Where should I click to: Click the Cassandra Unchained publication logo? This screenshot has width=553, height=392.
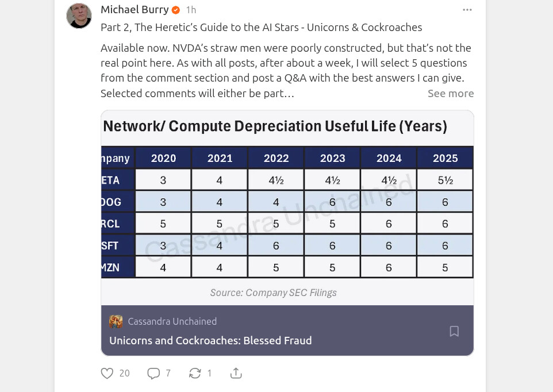click(x=116, y=321)
